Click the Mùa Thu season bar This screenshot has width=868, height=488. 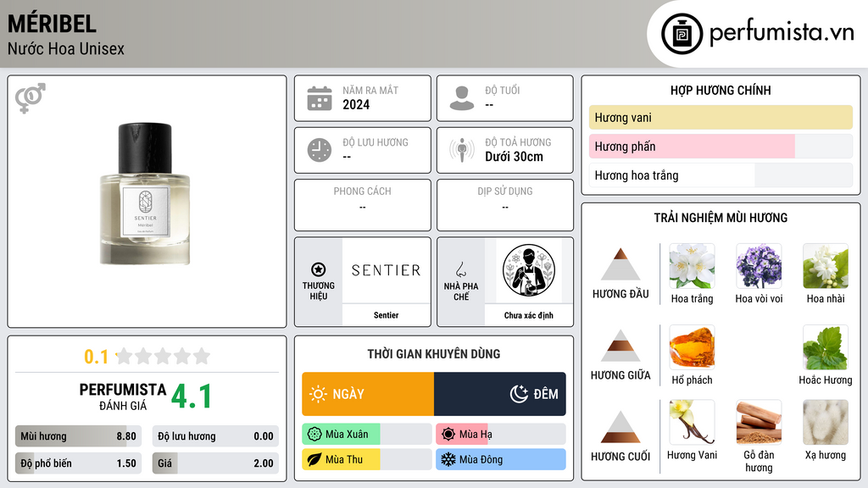click(366, 459)
